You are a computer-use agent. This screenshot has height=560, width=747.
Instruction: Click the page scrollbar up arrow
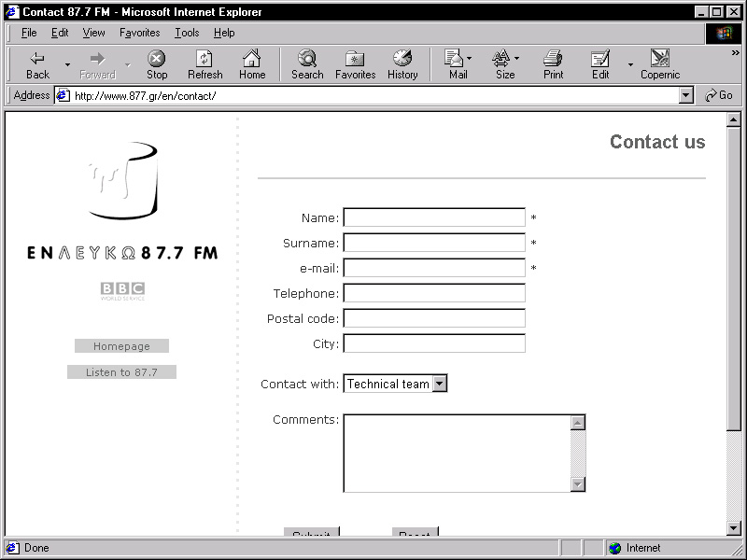(x=734, y=119)
